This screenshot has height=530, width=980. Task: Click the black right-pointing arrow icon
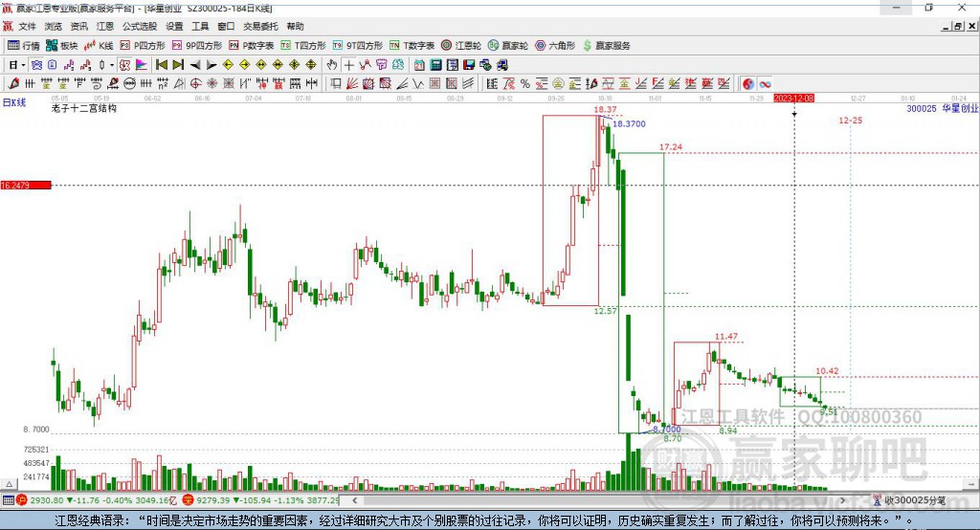pyautogui.click(x=212, y=65)
